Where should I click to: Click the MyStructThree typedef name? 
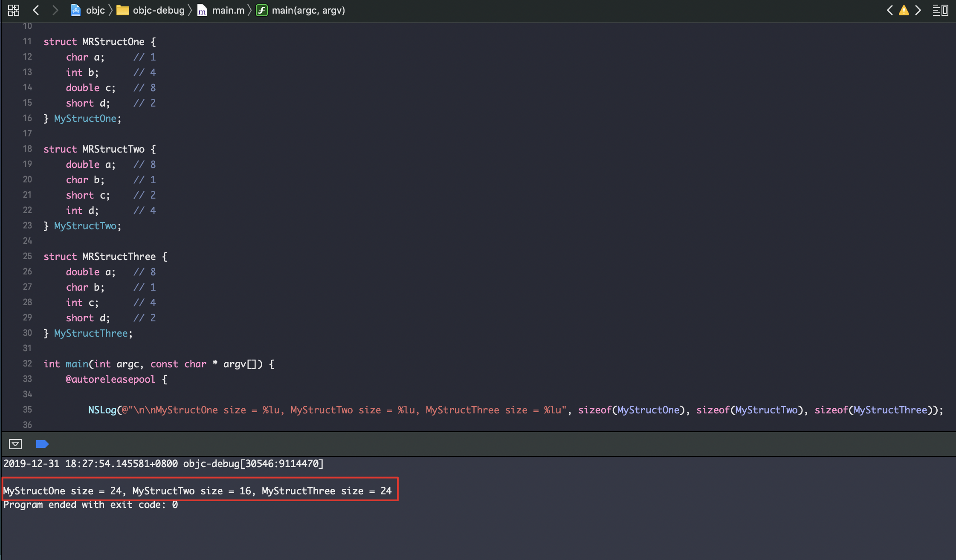(x=91, y=333)
